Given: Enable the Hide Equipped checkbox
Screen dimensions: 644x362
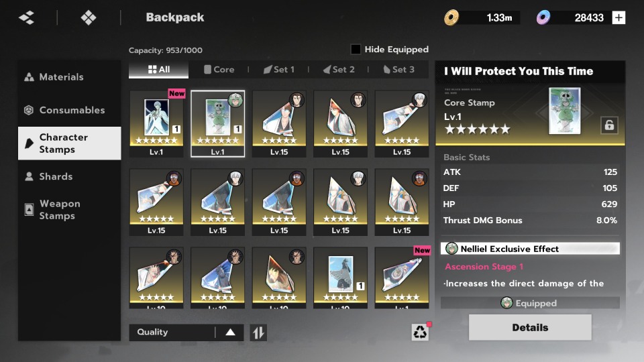Looking at the screenshot, I should coord(356,49).
